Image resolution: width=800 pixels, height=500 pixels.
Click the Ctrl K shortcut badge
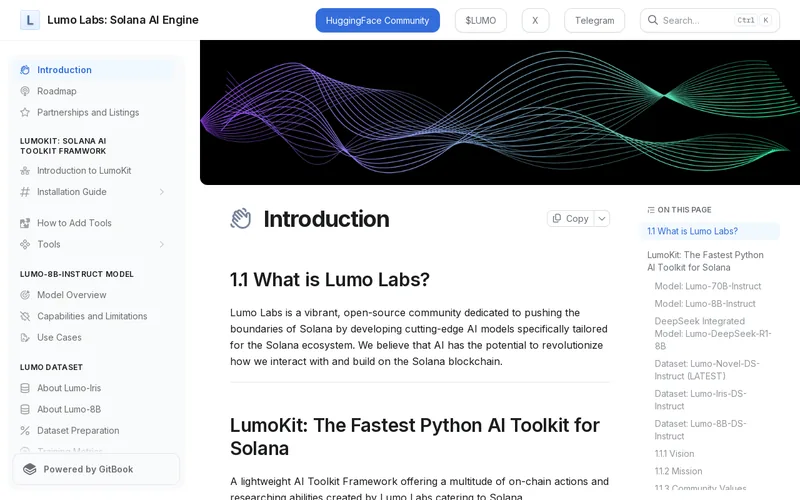[x=753, y=20]
